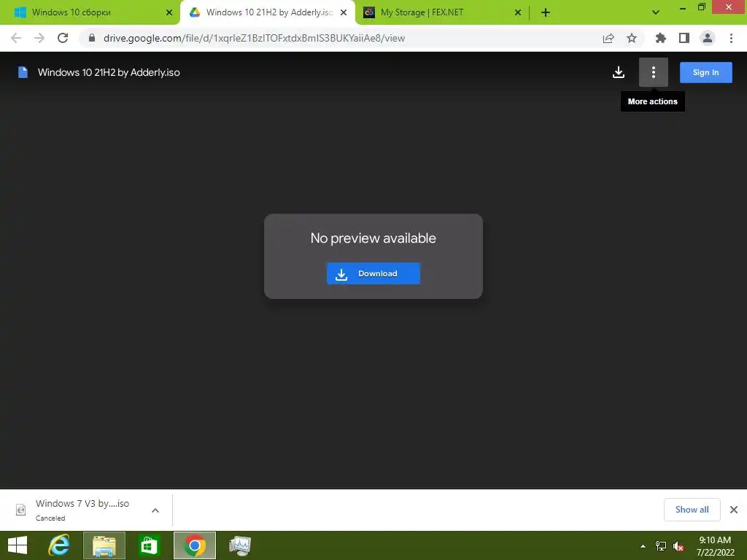This screenshot has height=560, width=747.
Task: Open the Chrome profile avatar
Action: 708,38
